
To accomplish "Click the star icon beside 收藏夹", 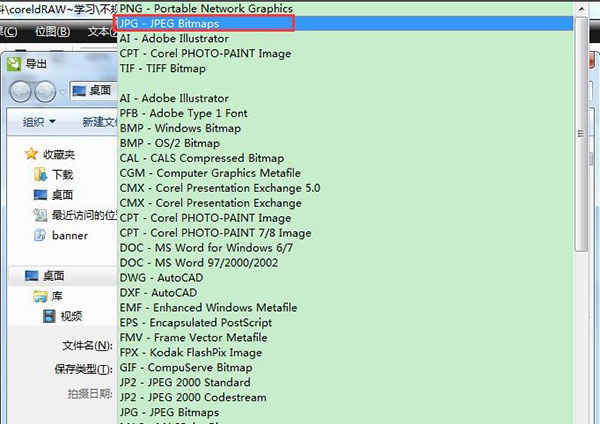I will pyautogui.click(x=31, y=154).
